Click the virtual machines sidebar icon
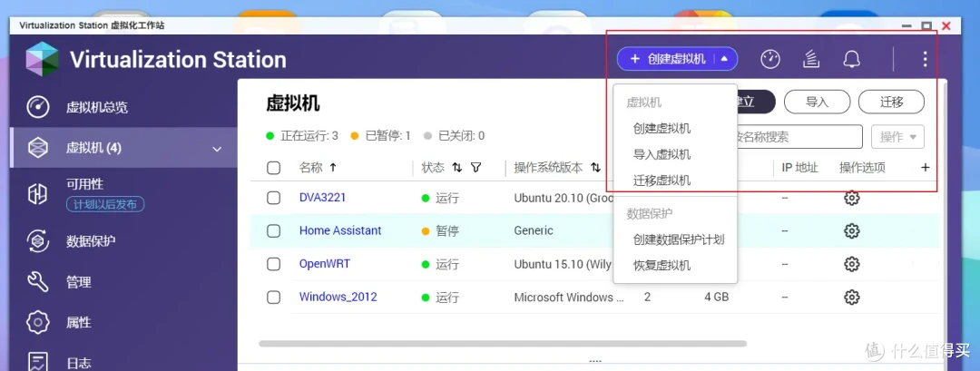980x371 pixels. pos(38,148)
